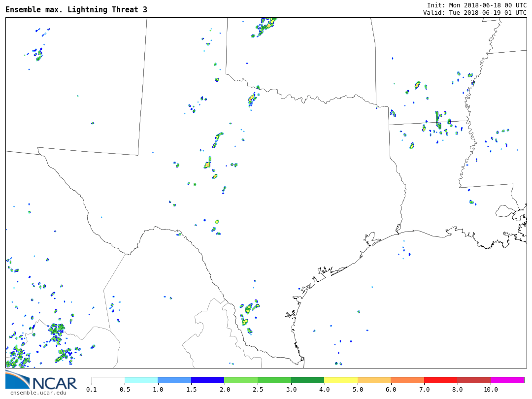Click the magenta above-10.0 colorbar segment
Image resolution: width=532 pixels, height=399 pixels.
point(507,380)
